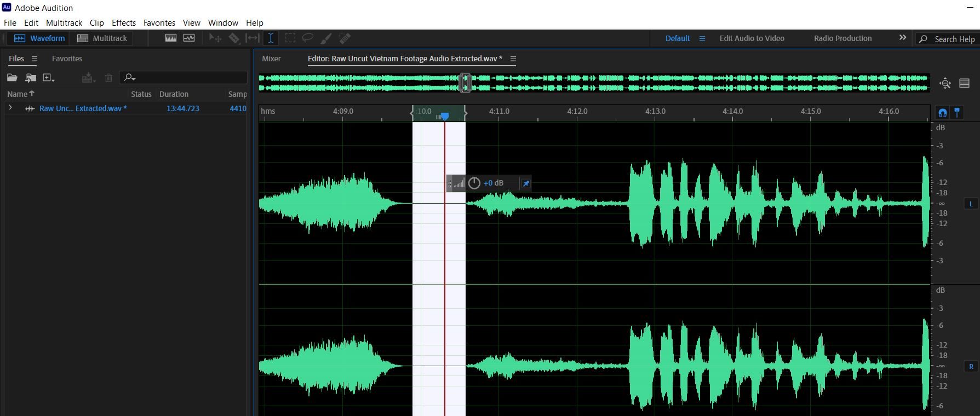The image size is (980, 416).
Task: Open the Default workspace menu
Action: [x=702, y=38]
